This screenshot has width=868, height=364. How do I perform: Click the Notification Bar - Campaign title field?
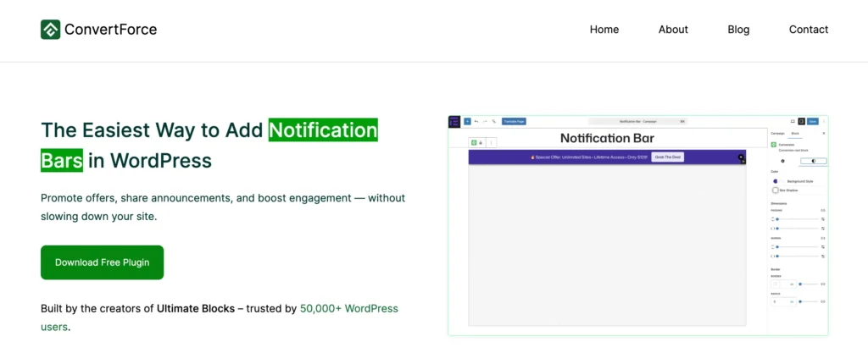[x=638, y=121]
